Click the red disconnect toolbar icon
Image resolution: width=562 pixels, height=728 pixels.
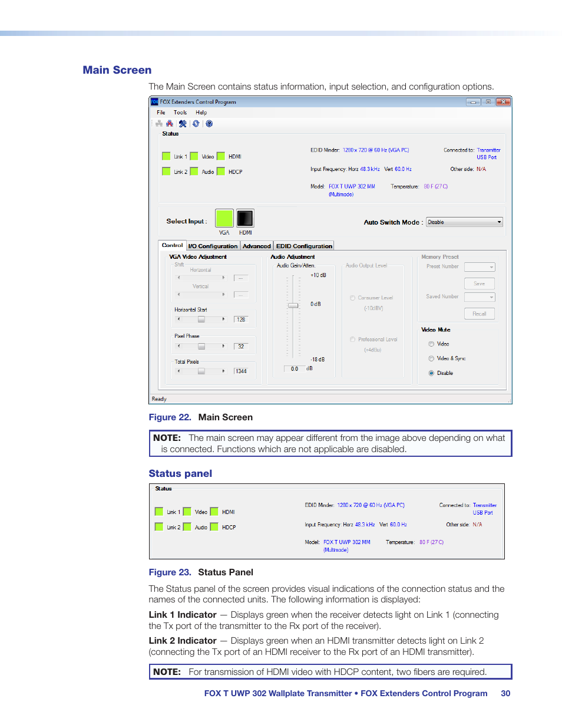[170, 124]
